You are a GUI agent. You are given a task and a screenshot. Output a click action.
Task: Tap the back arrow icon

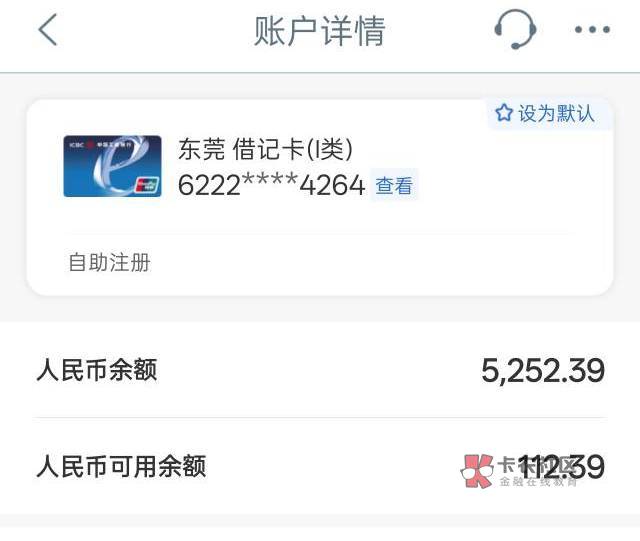click(47, 29)
